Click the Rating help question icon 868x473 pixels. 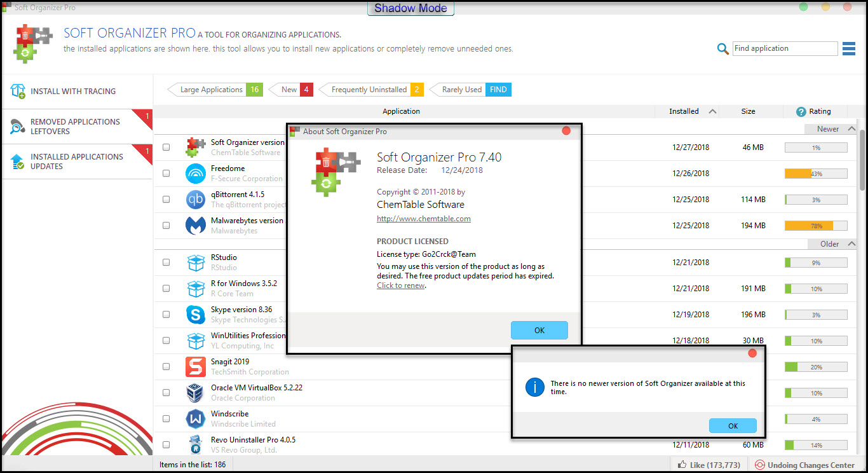pos(801,111)
